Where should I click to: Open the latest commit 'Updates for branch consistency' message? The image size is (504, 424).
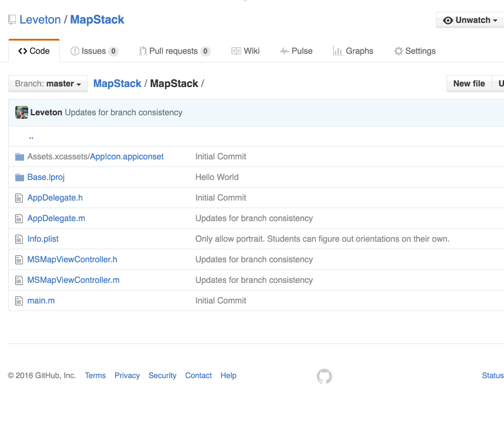pos(124,112)
